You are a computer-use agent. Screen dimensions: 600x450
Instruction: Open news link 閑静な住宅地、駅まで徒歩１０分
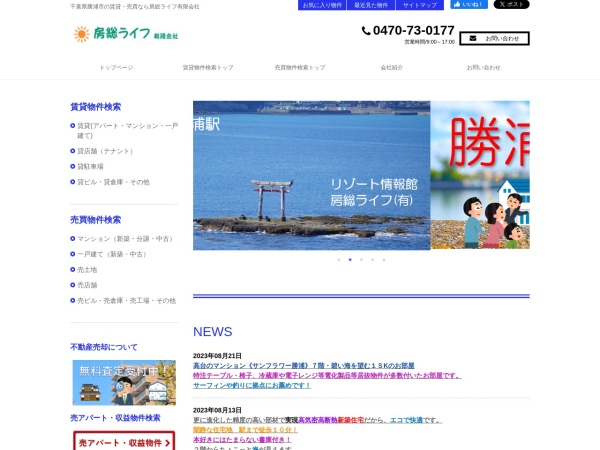(245, 430)
